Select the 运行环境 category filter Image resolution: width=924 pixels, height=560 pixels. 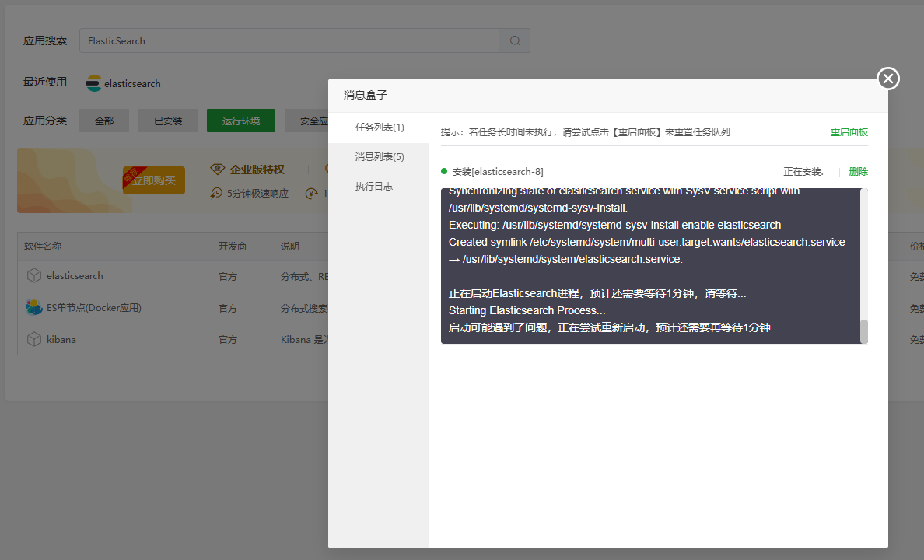coord(241,121)
